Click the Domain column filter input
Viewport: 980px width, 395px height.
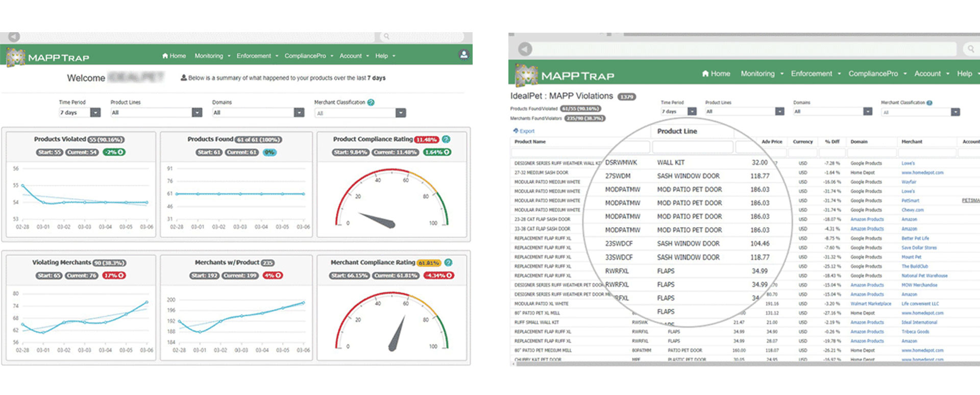tap(872, 153)
